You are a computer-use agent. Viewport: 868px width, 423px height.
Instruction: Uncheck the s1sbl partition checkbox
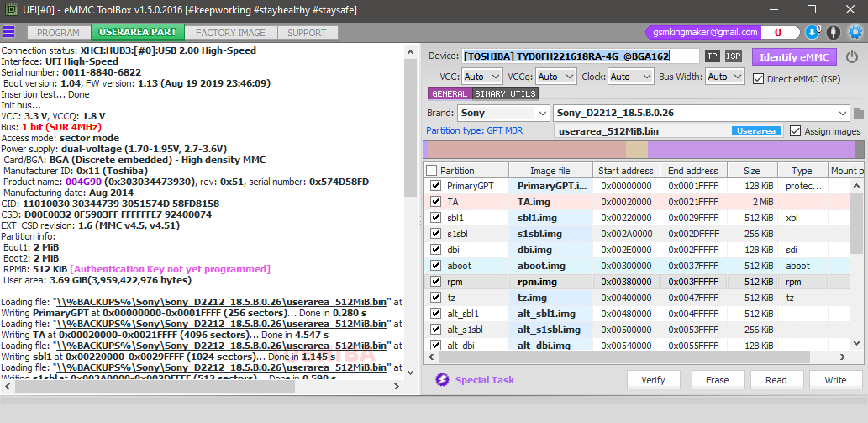435,234
